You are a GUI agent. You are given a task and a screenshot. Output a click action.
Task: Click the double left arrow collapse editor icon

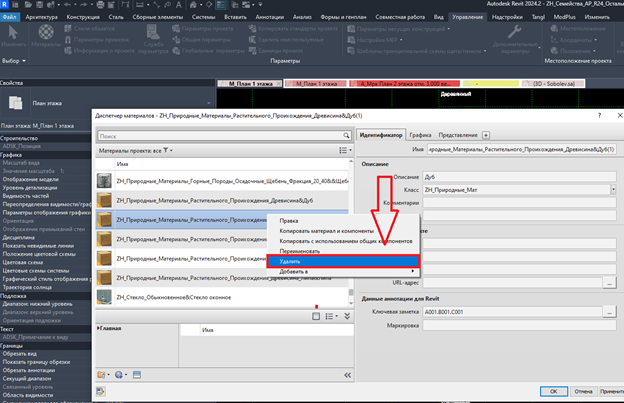[x=347, y=375]
